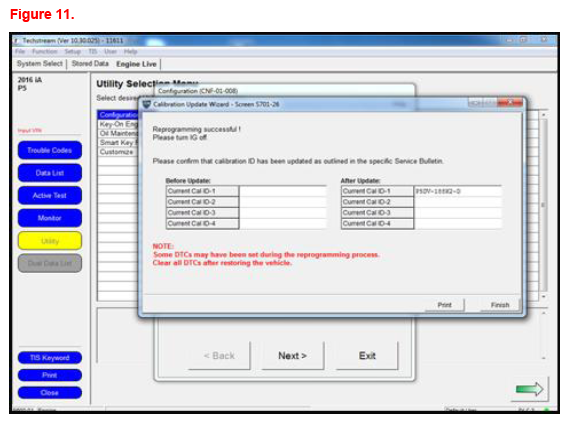The image size is (569, 423).
Task: Click Finish in the wizard
Action: tap(500, 305)
